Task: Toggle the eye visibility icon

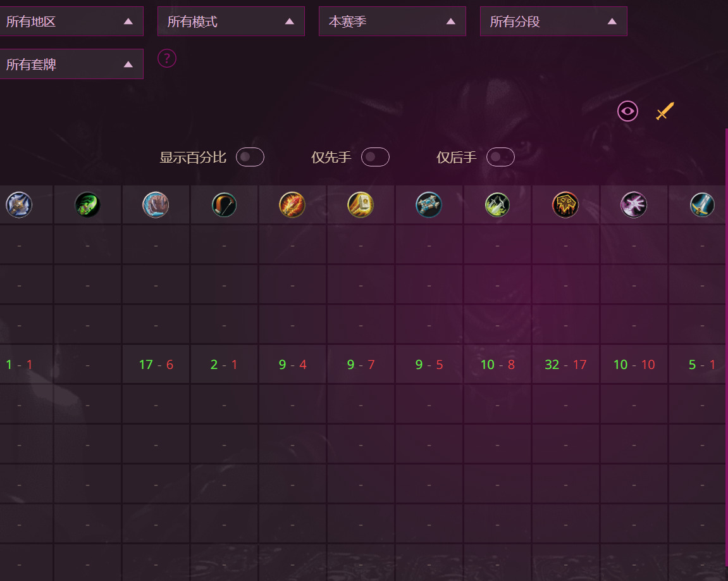Action: coord(627,111)
